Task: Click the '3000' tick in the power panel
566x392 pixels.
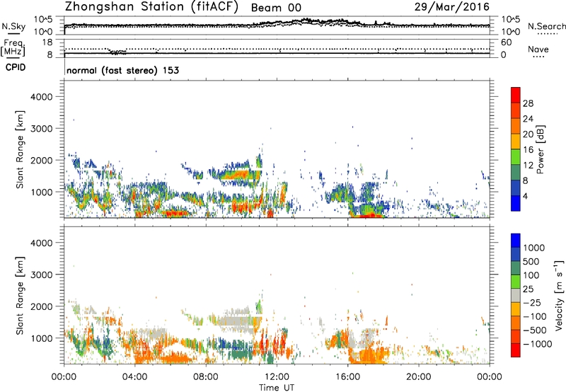Action: (x=42, y=129)
